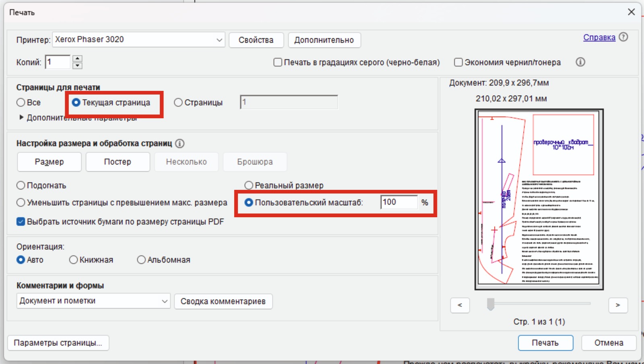Screen dimensions: 644x364
Task: Go to previous preview page with < button
Action: 460,305
